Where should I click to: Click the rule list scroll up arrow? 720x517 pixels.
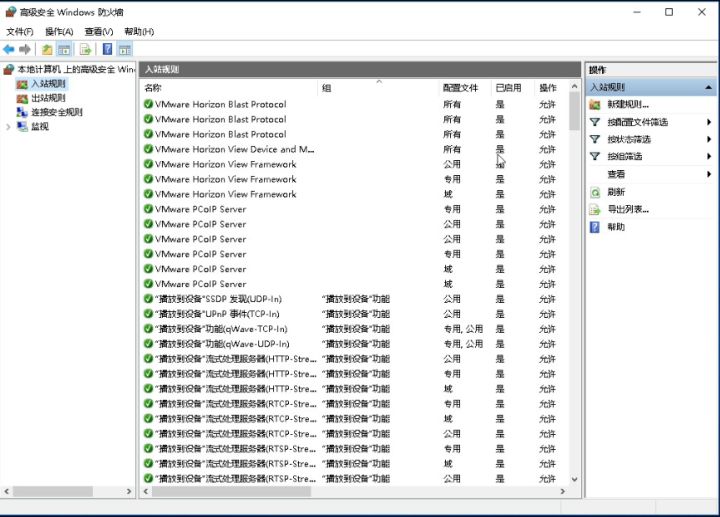(x=574, y=86)
